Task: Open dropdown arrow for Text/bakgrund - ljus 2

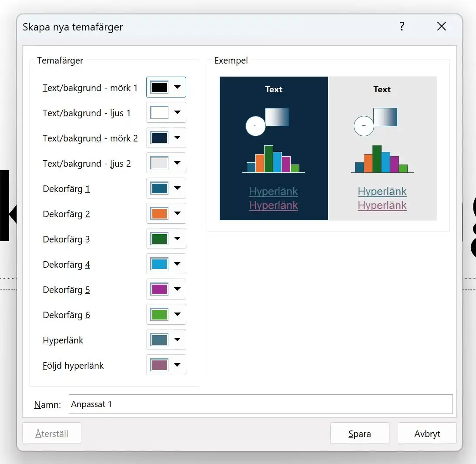Action: pos(177,163)
